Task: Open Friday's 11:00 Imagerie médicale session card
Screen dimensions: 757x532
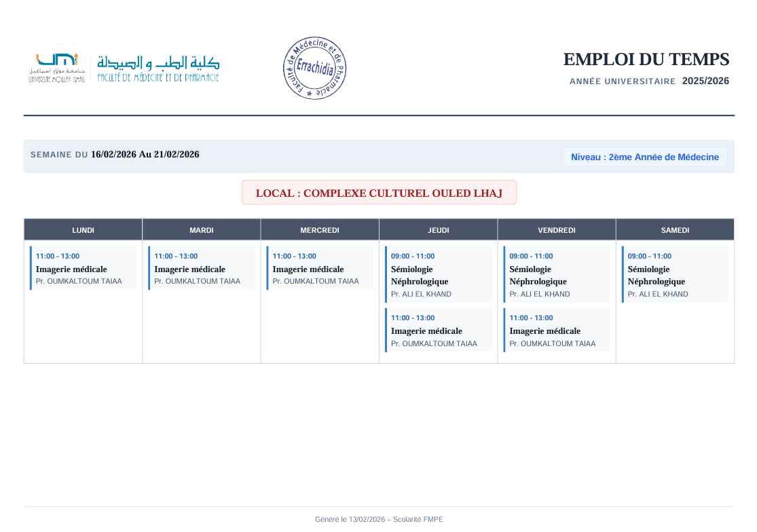Action: coord(557,330)
